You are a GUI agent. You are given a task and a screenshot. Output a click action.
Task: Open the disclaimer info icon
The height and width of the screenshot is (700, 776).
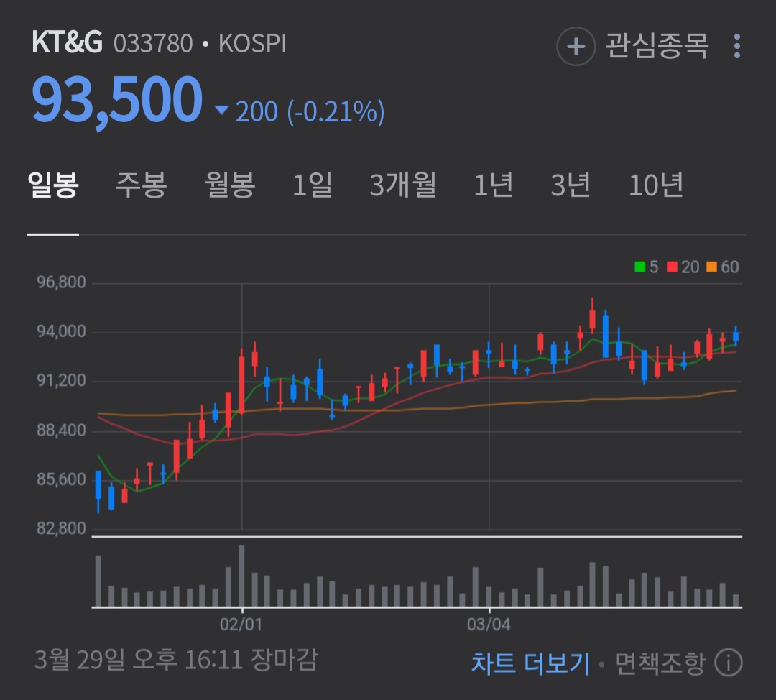(729, 662)
